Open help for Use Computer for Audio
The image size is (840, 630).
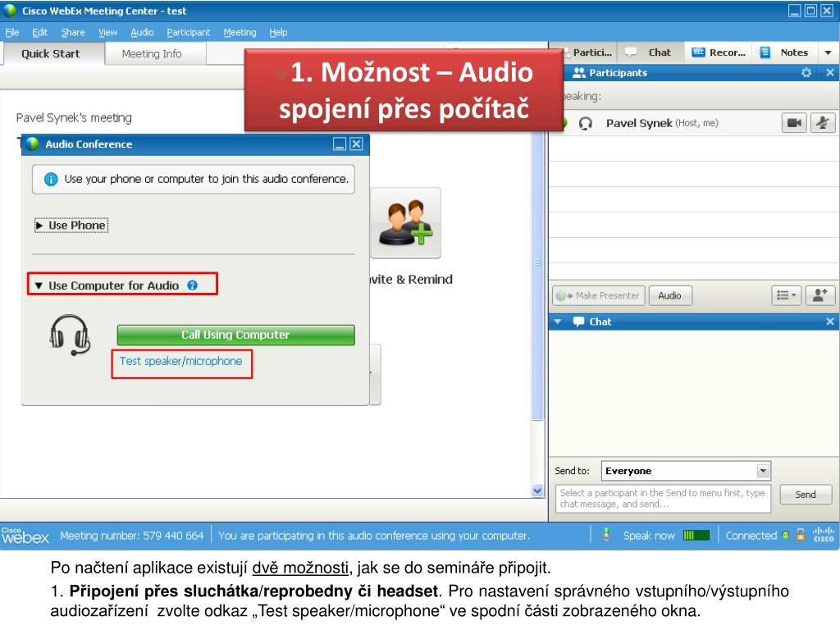click(x=192, y=285)
